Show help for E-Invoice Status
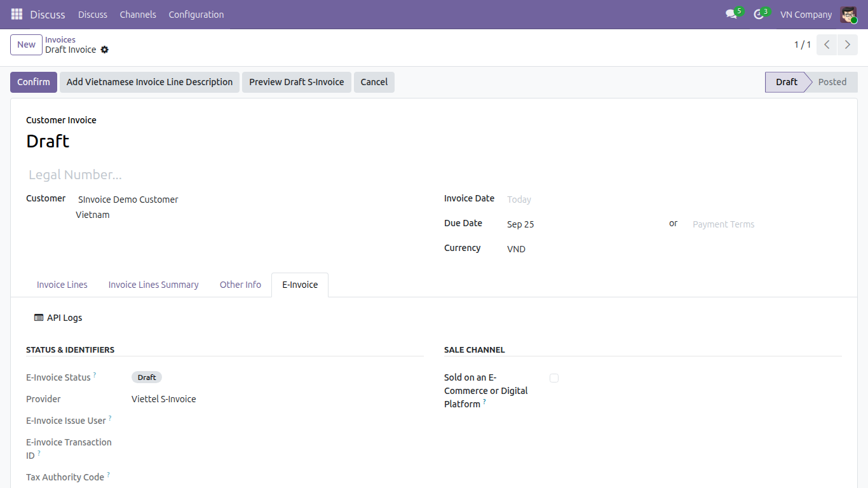Image resolution: width=868 pixels, height=488 pixels. 95,375
